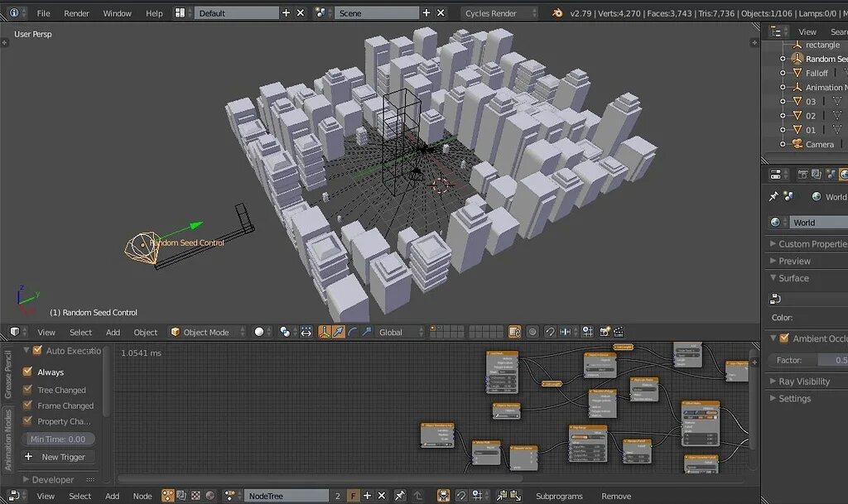The height and width of the screenshot is (504, 848).
Task: Select the translate manipulator arrow icon
Action: pyautogui.click(x=339, y=332)
